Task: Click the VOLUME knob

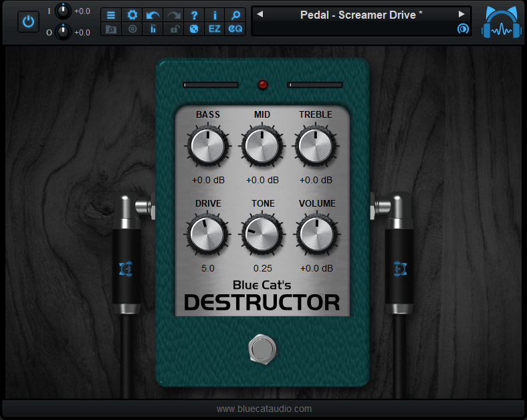Action: (316, 234)
